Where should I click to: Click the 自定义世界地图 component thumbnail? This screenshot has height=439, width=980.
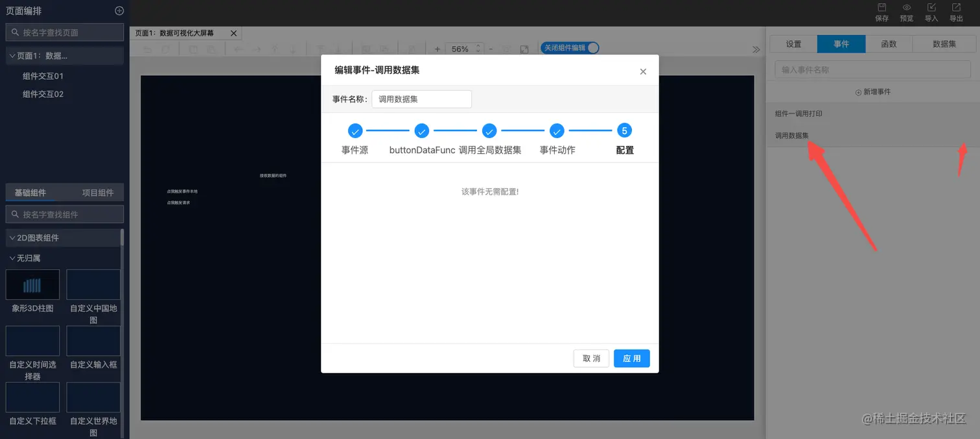point(93,397)
